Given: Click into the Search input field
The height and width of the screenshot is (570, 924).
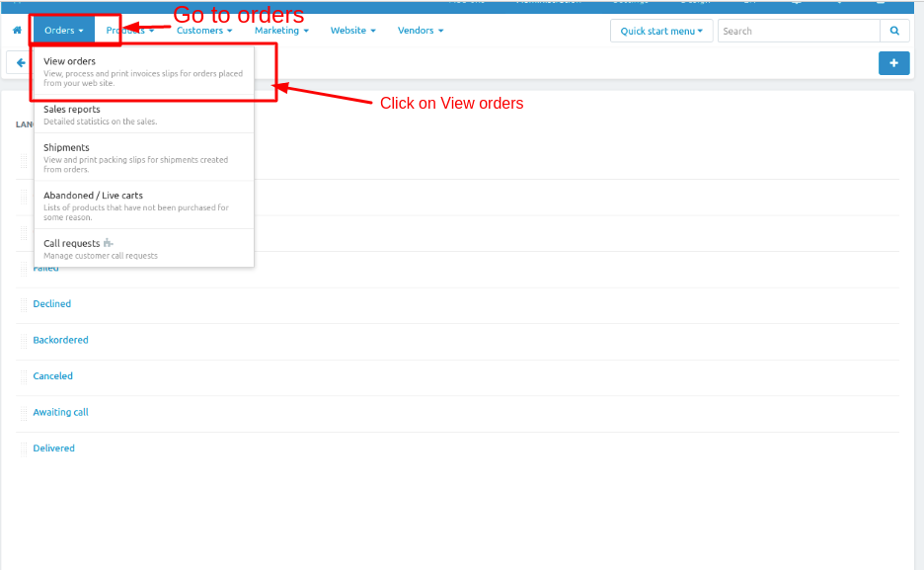Looking at the screenshot, I should click(798, 31).
